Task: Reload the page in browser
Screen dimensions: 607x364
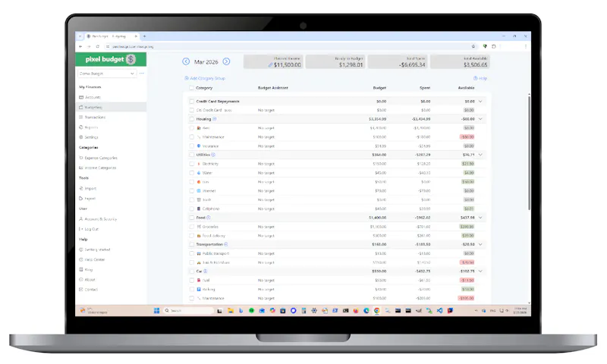Action: 98,46
